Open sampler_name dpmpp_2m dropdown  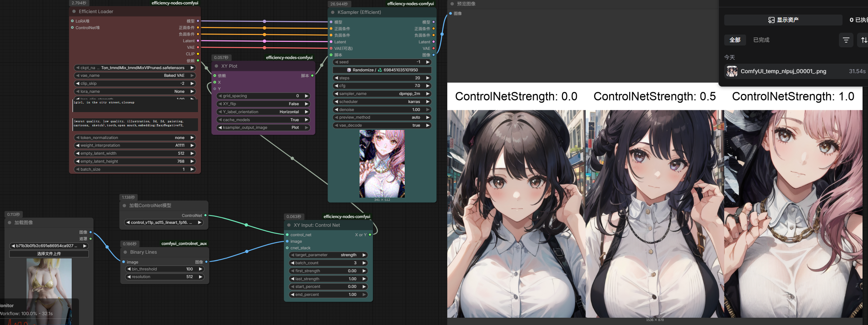coord(382,94)
